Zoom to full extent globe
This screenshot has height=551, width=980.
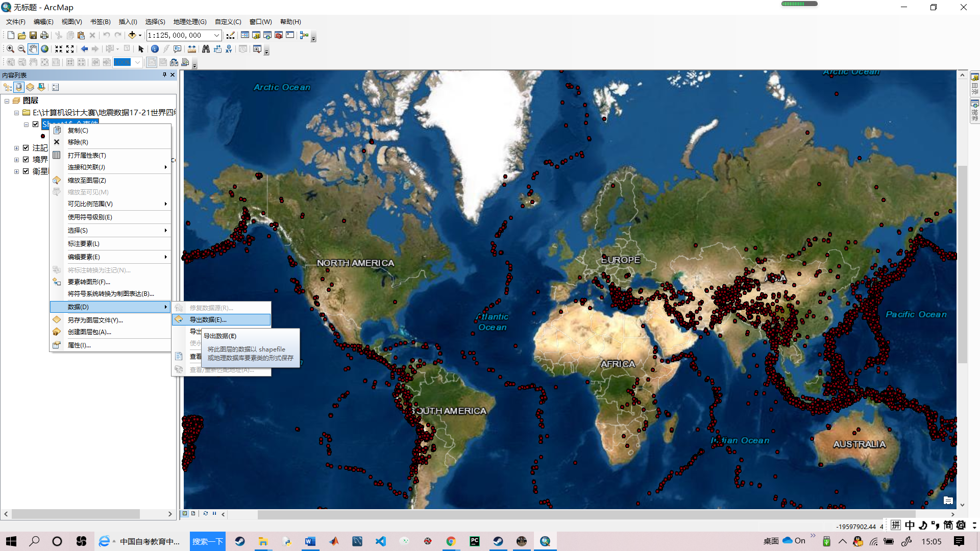point(45,49)
